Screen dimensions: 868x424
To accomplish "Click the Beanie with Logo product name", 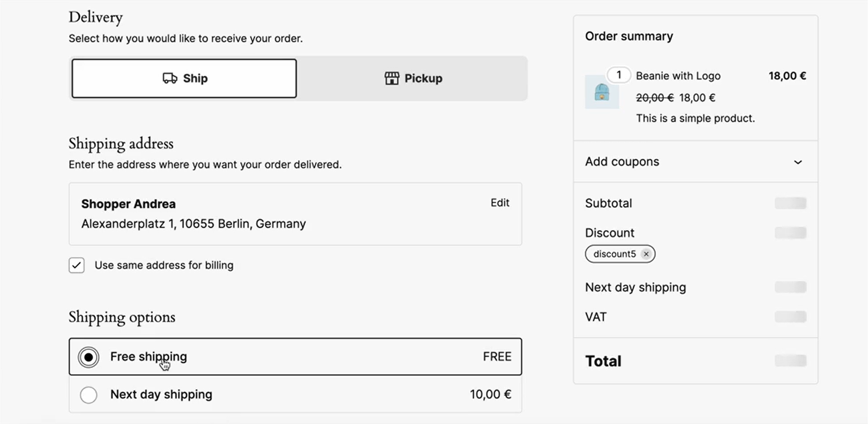I will 678,76.
